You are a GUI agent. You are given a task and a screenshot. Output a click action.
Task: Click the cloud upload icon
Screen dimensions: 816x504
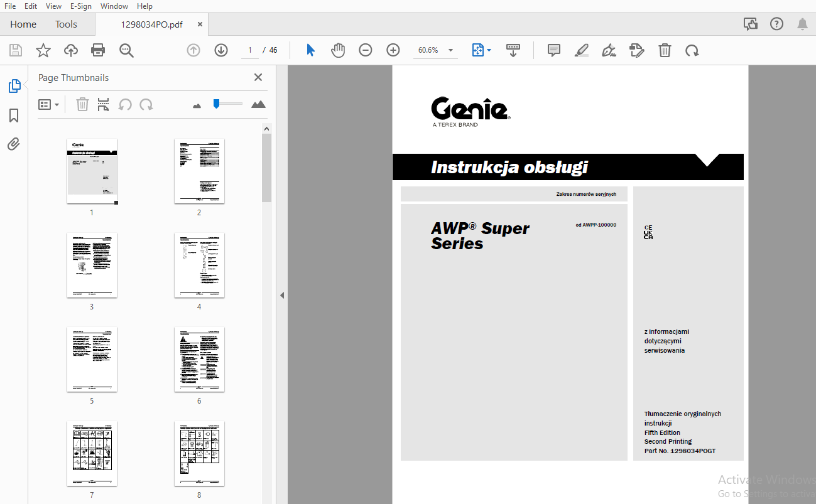coord(71,50)
